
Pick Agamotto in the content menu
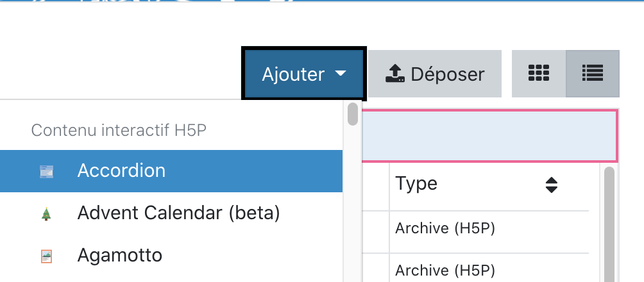coord(119,256)
